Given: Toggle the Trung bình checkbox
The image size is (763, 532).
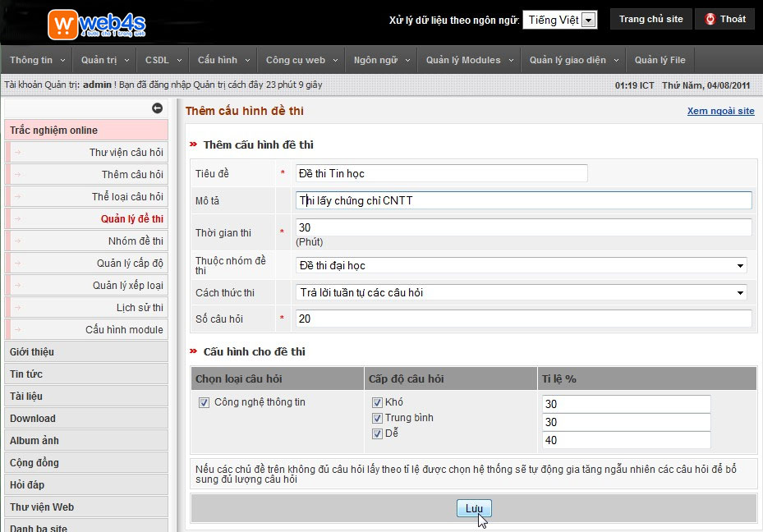Looking at the screenshot, I should [x=378, y=418].
